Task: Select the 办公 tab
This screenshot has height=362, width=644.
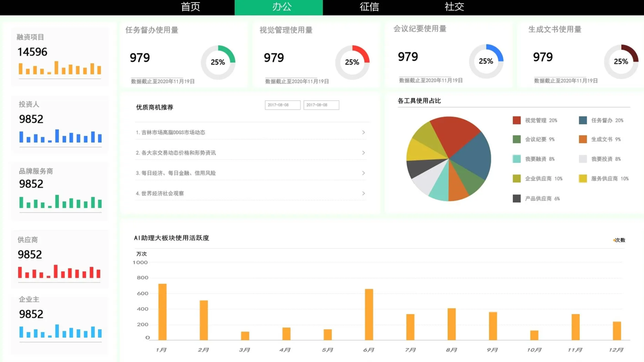Action: 279,7
